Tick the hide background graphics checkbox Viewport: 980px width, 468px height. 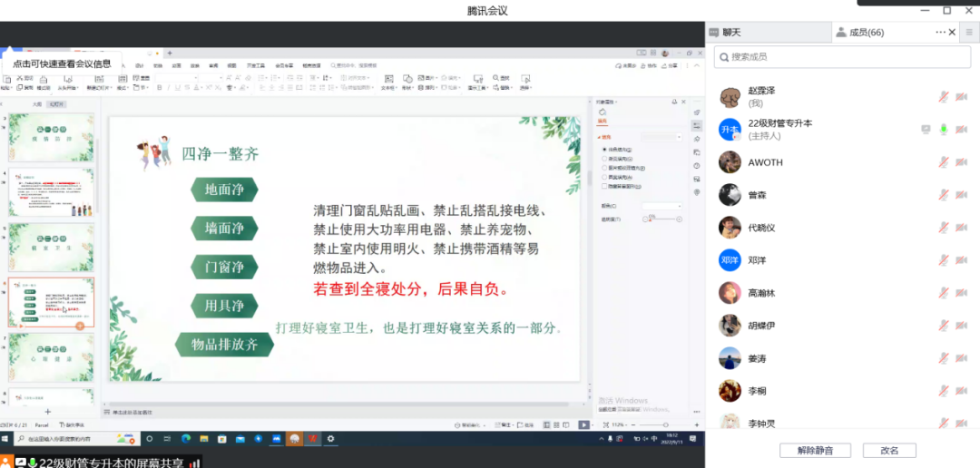(605, 186)
